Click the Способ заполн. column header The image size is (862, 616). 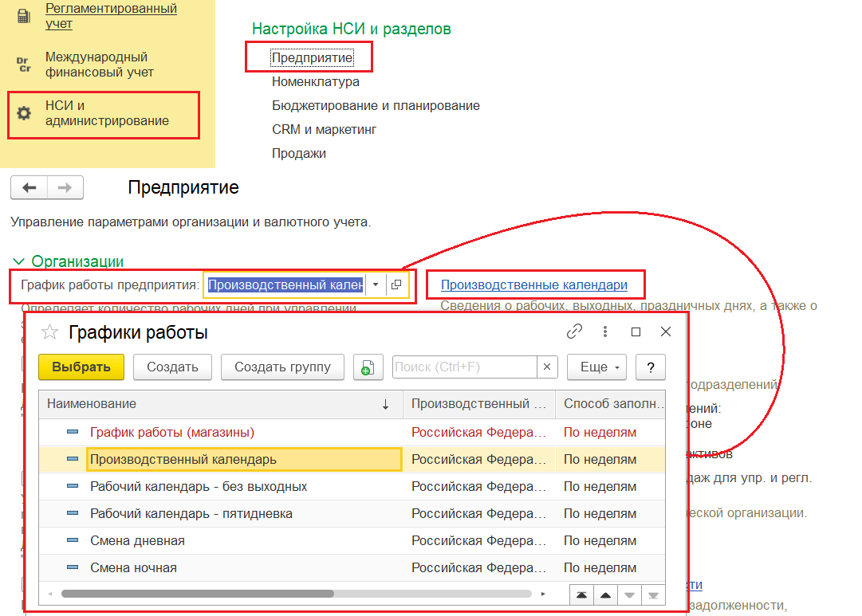[x=610, y=404]
